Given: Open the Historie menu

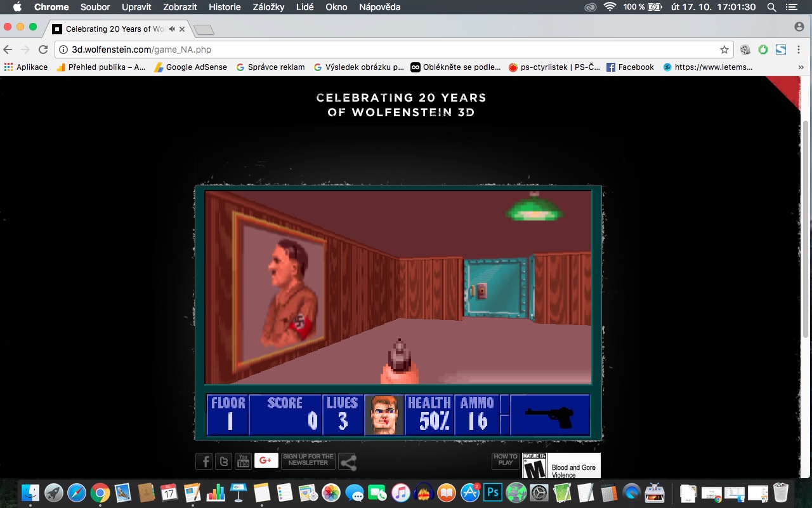Looking at the screenshot, I should point(225,7).
